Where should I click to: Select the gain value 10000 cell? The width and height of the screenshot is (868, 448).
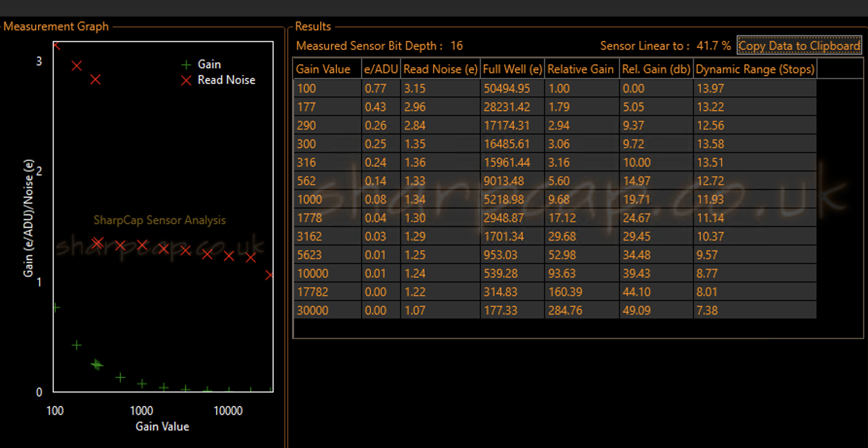(327, 273)
